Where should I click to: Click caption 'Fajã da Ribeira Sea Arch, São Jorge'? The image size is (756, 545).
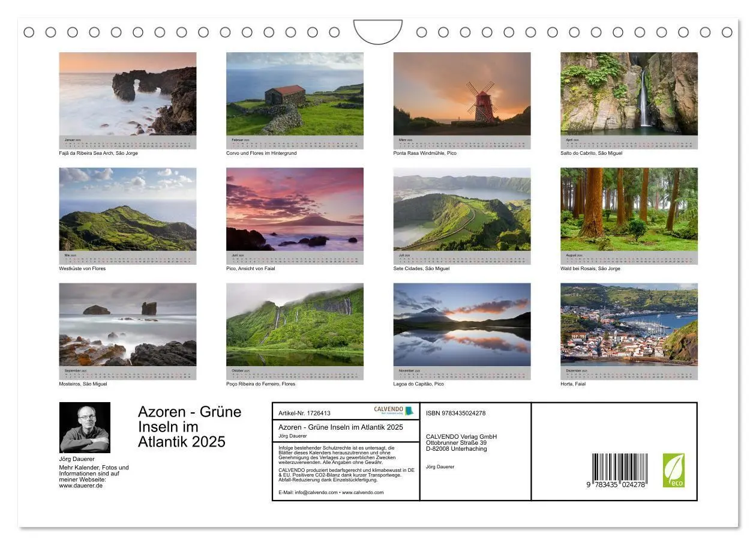click(x=98, y=153)
